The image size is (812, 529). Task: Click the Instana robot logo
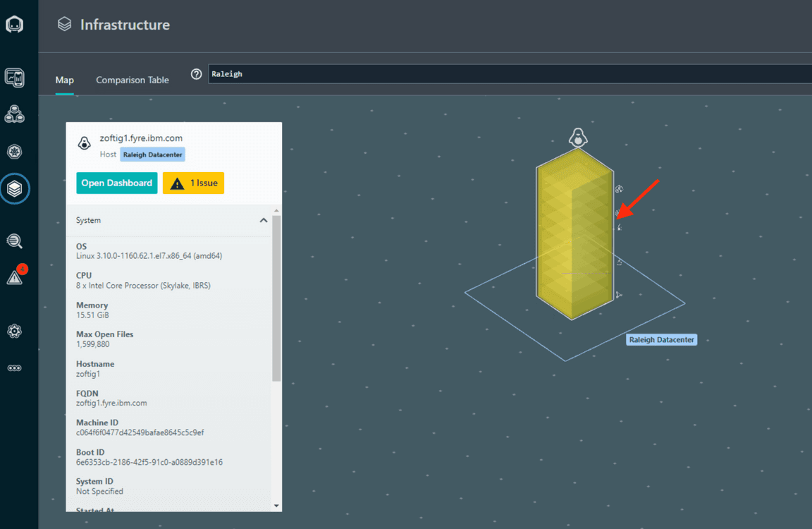pyautogui.click(x=14, y=25)
